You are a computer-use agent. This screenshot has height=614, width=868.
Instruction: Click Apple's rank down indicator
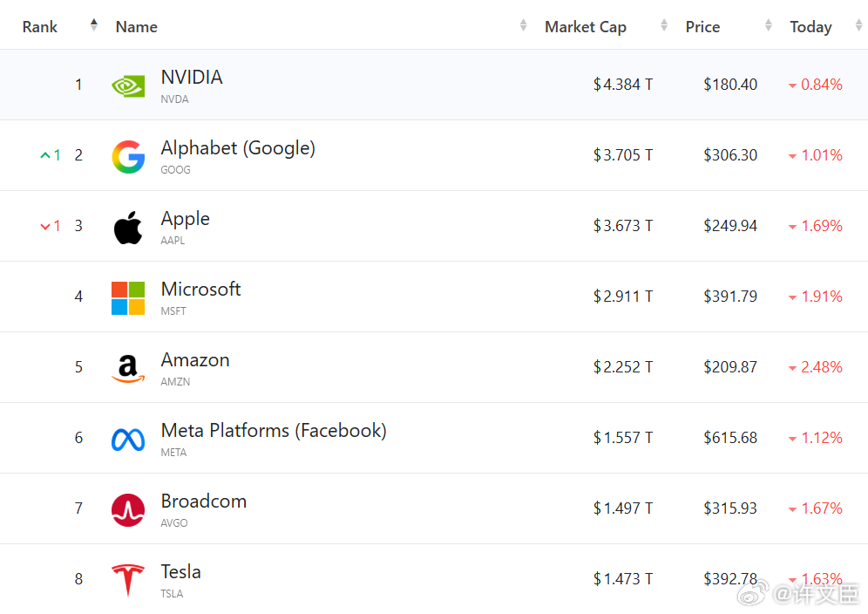pos(51,226)
